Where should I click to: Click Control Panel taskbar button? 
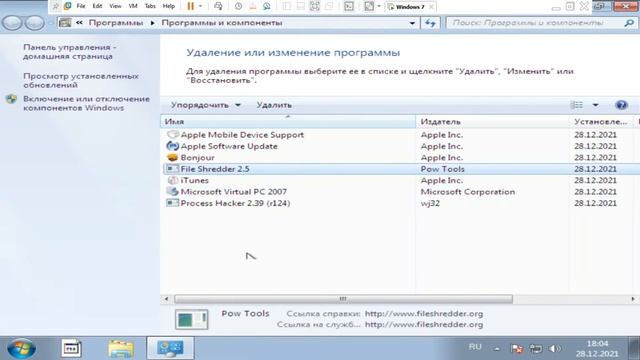(x=170, y=348)
